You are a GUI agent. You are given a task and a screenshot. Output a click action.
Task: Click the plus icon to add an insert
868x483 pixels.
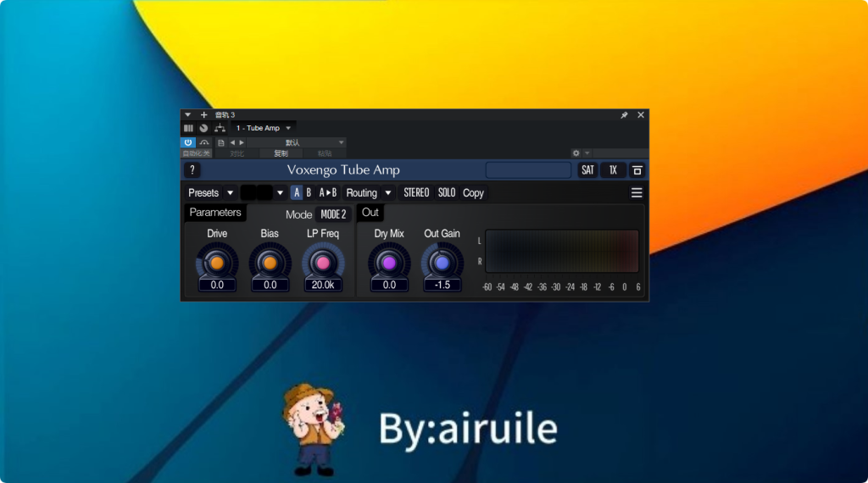point(203,114)
